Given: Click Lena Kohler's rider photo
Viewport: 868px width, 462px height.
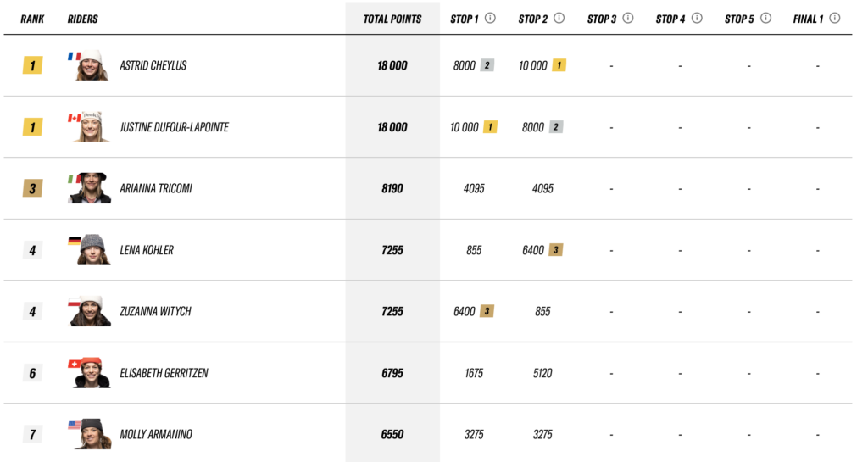Looking at the screenshot, I should tap(90, 249).
